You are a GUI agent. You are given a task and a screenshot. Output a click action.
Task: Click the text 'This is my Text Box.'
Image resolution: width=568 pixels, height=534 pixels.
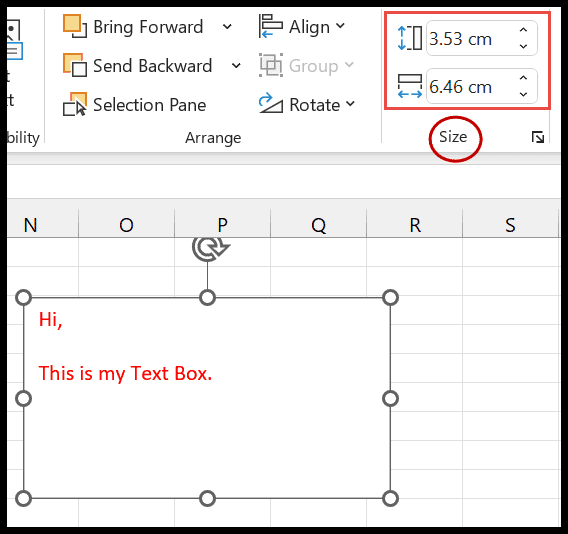[125, 374]
